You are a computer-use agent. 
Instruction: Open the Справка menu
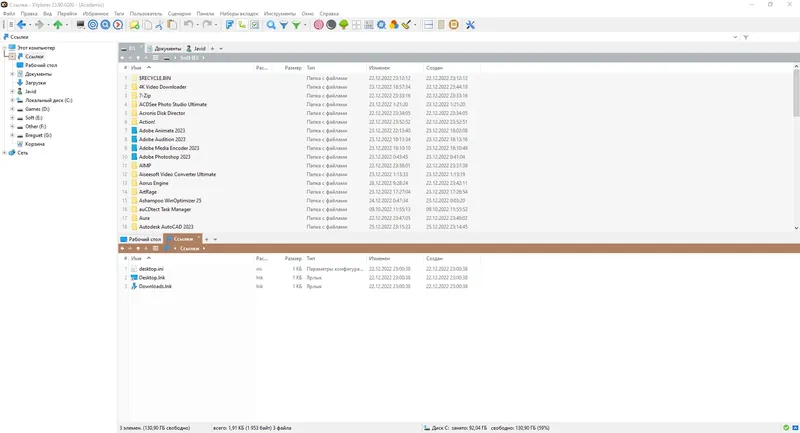(x=329, y=14)
